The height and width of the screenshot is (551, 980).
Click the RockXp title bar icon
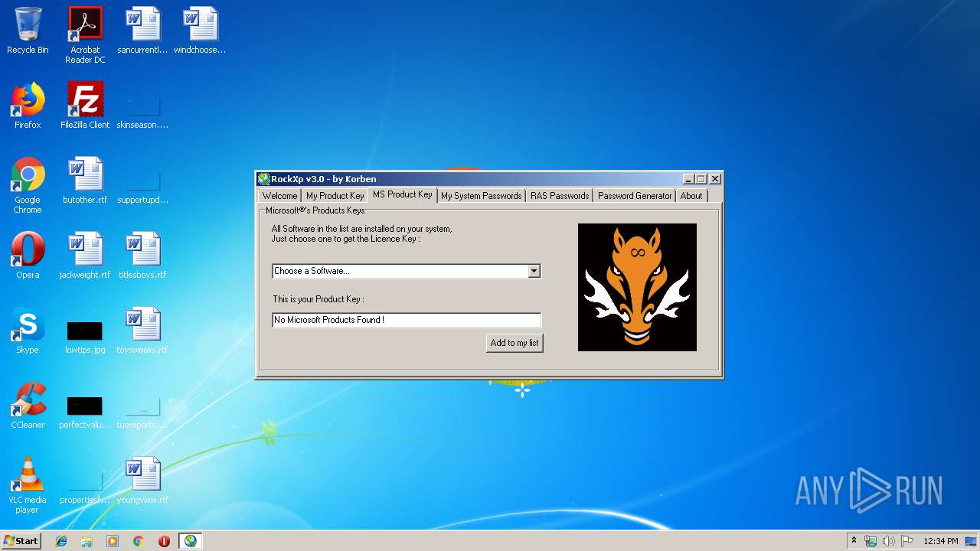tap(264, 179)
